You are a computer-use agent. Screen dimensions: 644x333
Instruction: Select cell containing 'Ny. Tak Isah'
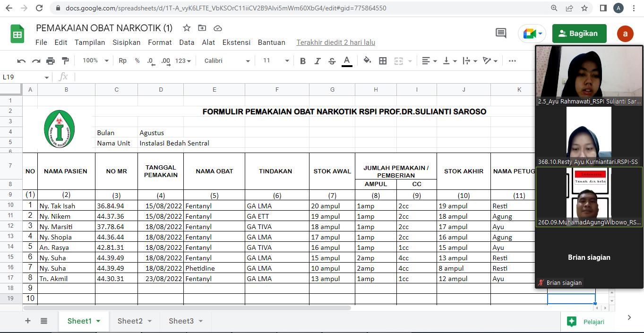tap(66, 205)
